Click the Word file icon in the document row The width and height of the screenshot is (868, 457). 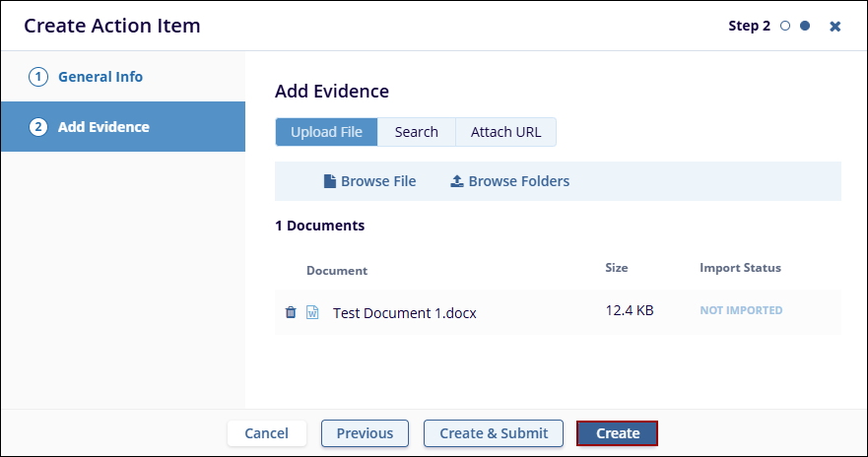[x=312, y=312]
